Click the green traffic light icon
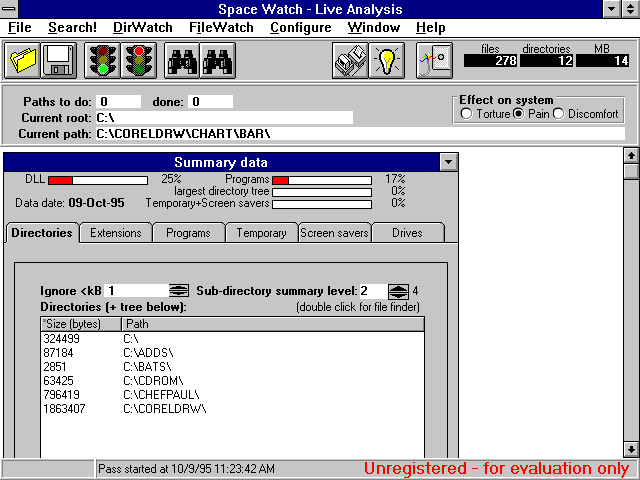The width and height of the screenshot is (640, 480). click(x=101, y=61)
